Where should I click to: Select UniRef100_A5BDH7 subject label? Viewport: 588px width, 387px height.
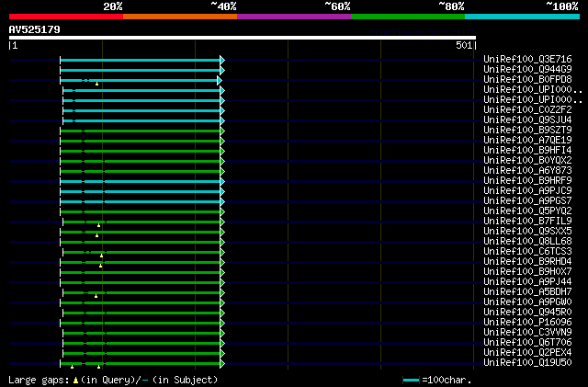click(527, 292)
